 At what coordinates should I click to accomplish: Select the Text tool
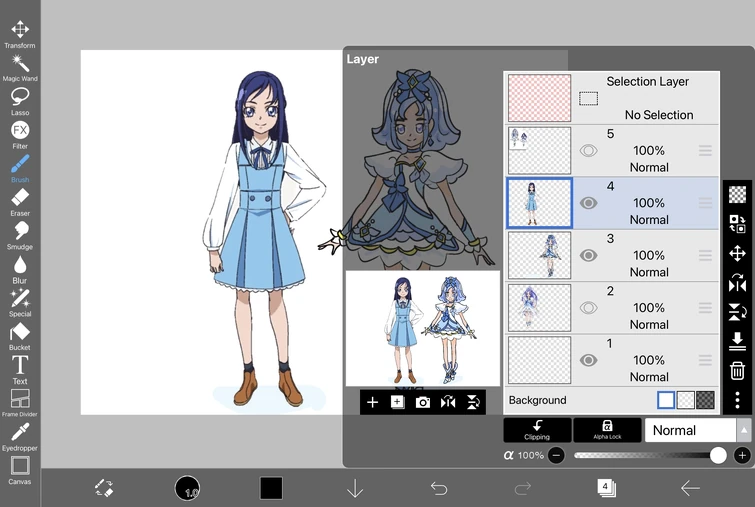coord(20,370)
